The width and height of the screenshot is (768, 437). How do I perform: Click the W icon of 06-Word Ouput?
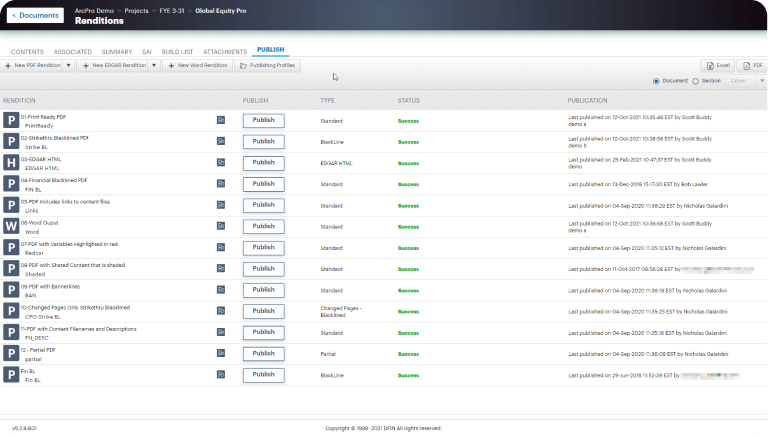pos(11,226)
